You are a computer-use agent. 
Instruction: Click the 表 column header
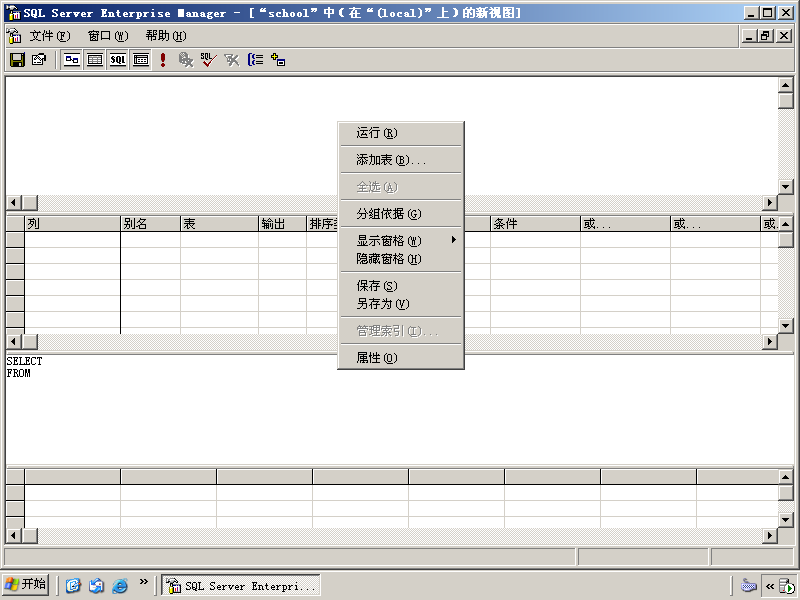click(x=219, y=223)
